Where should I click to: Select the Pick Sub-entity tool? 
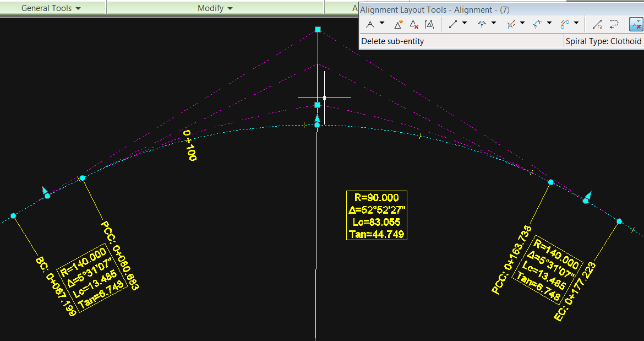(597, 24)
